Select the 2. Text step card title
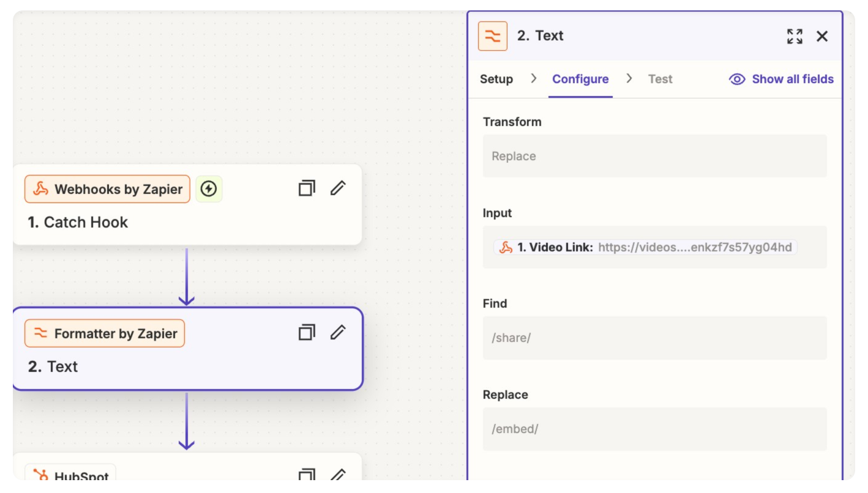 point(53,366)
